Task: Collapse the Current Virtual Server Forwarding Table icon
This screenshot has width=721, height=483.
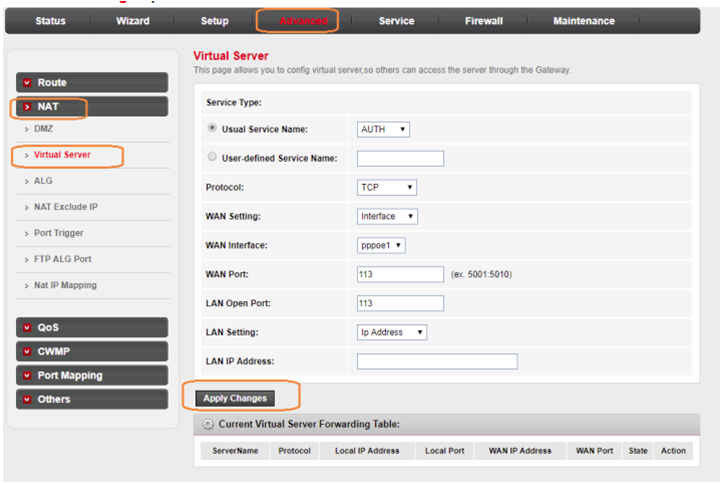Action: 208,425
